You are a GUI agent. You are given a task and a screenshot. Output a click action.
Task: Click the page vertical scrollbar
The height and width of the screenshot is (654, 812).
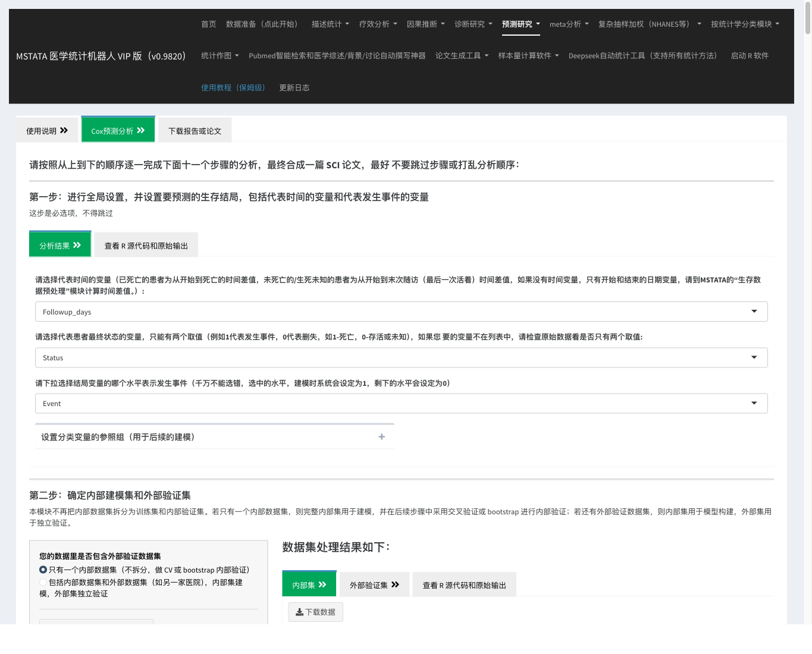coord(808,18)
